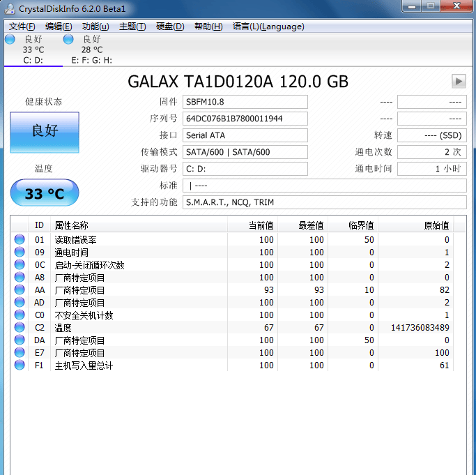The image size is (476, 475).
Task: Click the serial number field 64DC076B1B7800011944
Action: click(x=245, y=119)
